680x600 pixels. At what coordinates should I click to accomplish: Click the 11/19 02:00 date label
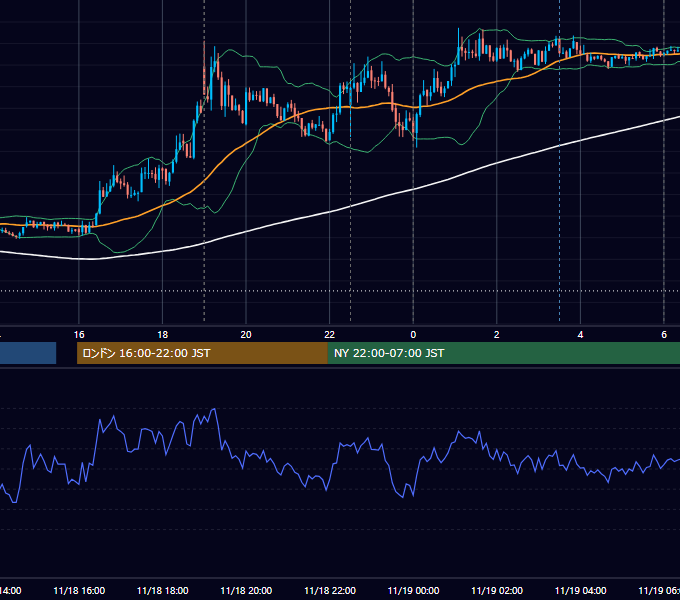click(x=497, y=591)
